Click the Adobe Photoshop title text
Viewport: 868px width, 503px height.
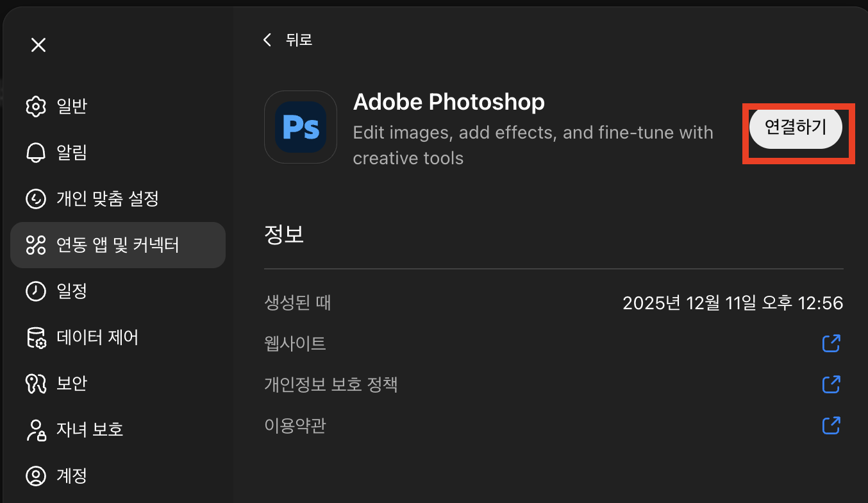tap(449, 101)
